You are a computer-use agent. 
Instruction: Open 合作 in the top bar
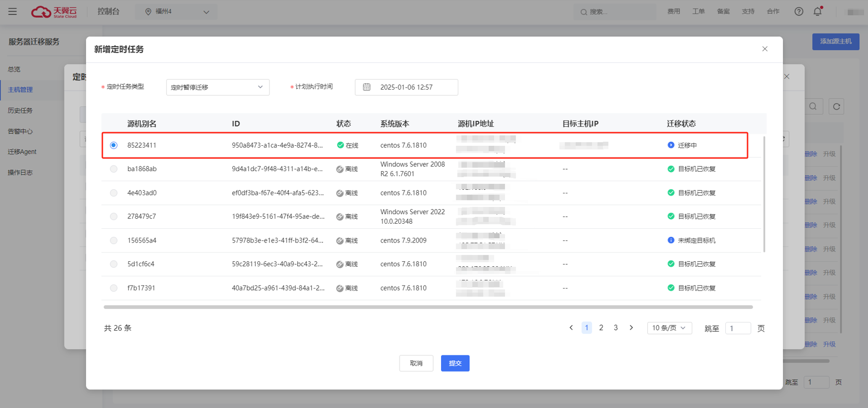773,11
